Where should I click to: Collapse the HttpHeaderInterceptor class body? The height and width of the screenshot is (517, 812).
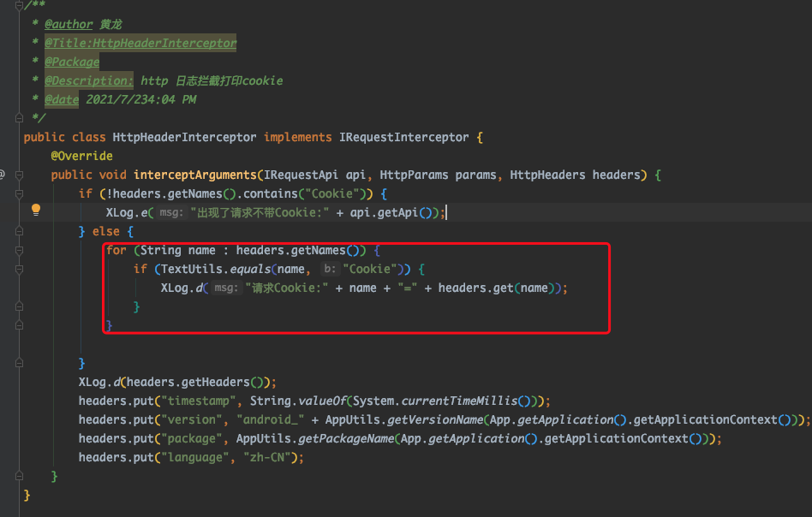tap(18, 137)
